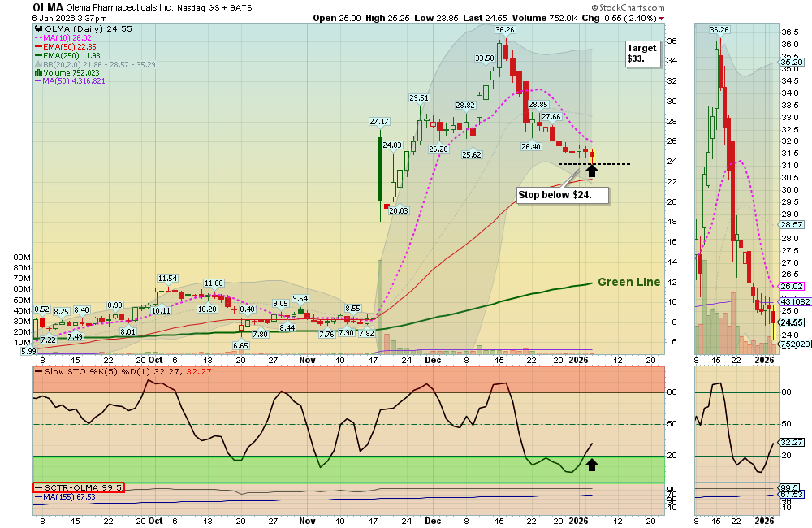Screen dimensions: 812x528
Task: Select the magenta dashed MA(10) color swatch
Action: click(38, 37)
